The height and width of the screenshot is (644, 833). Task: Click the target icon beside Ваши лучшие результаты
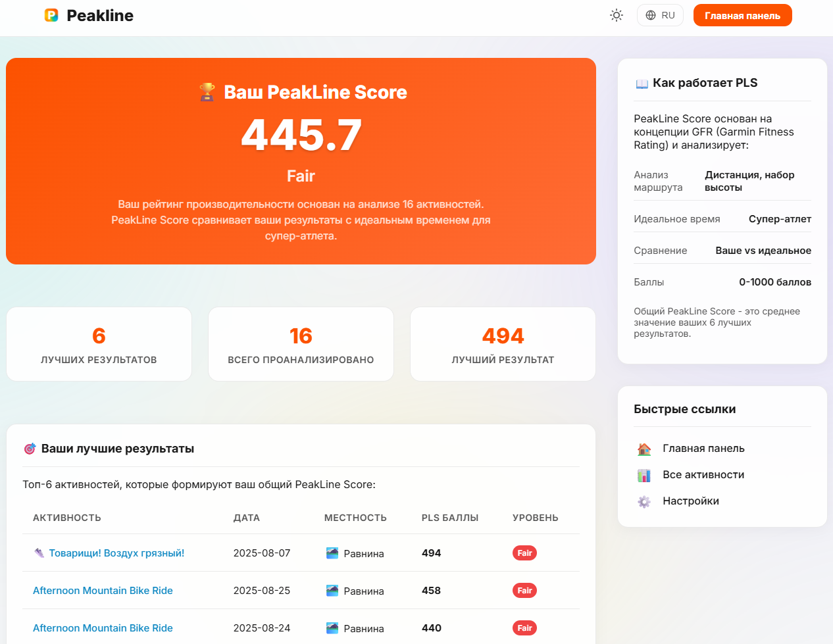(x=30, y=449)
